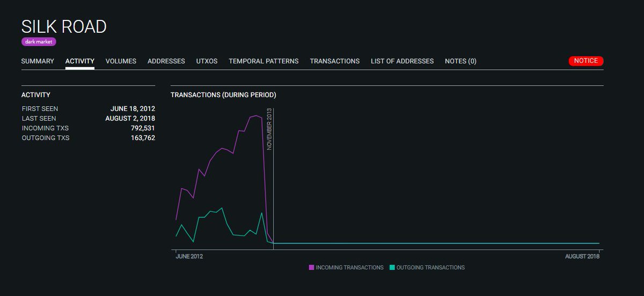Switch to the Volumes tab
The height and width of the screenshot is (296, 644).
tap(121, 61)
